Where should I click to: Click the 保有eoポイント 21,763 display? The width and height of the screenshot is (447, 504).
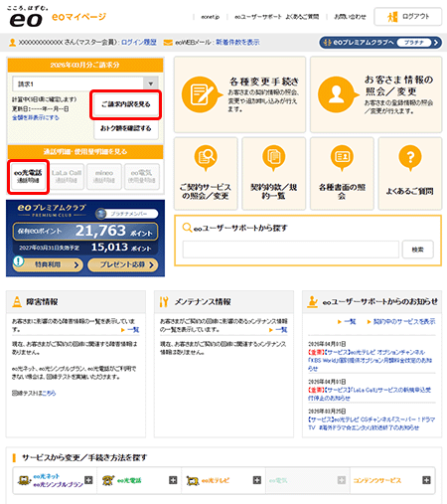click(x=85, y=231)
